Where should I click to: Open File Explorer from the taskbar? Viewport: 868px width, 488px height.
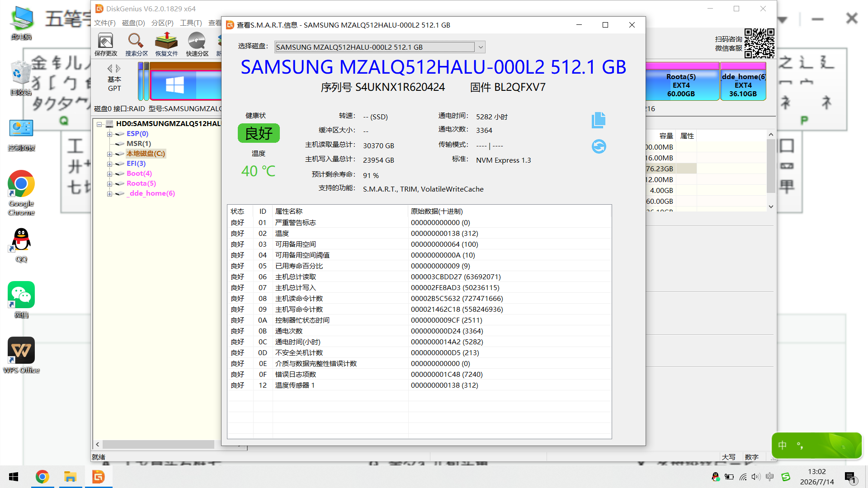(70, 477)
